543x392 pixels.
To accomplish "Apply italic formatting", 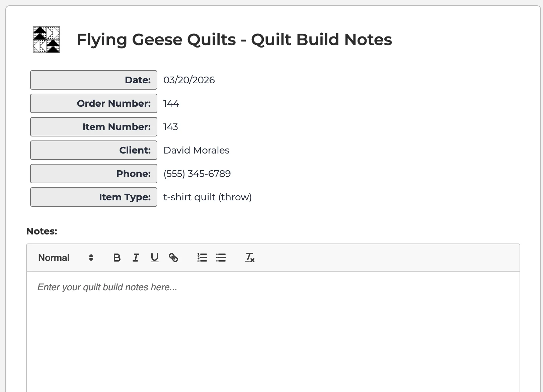I will click(136, 258).
